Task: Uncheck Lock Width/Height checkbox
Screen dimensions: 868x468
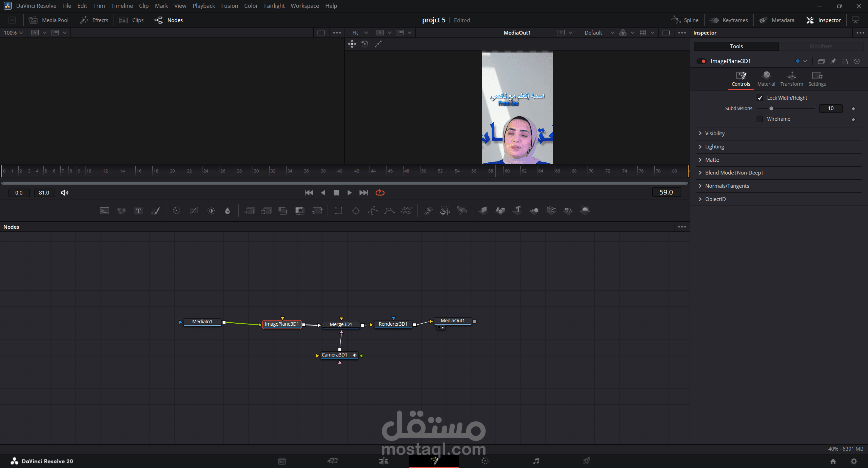Action: tap(760, 98)
